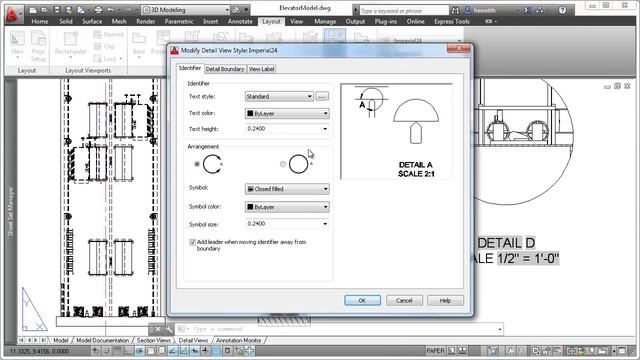The height and width of the screenshot is (360, 640).
Task: Click the OK button in the dialog
Action: [x=362, y=300]
